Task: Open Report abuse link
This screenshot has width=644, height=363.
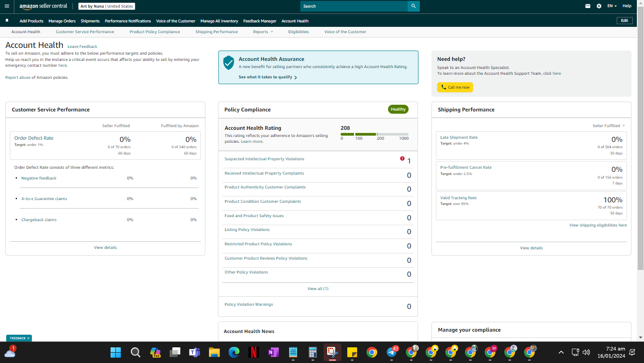Action: pyautogui.click(x=18, y=77)
